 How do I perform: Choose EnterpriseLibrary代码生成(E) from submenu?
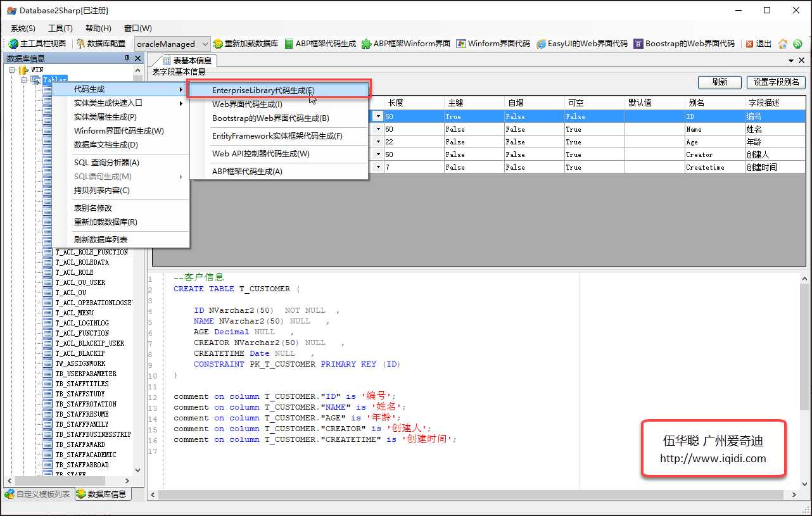[279, 91]
